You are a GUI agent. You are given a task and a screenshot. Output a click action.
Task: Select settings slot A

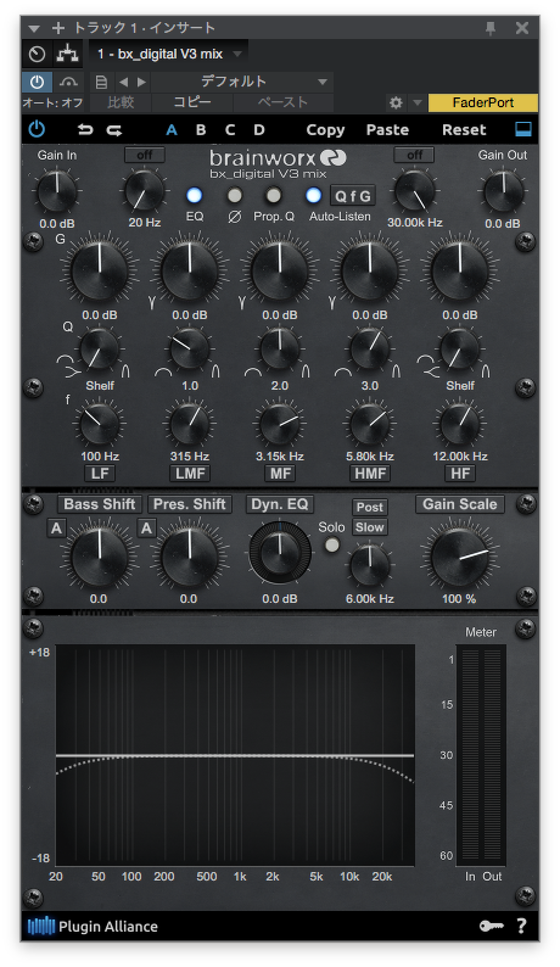point(172,130)
